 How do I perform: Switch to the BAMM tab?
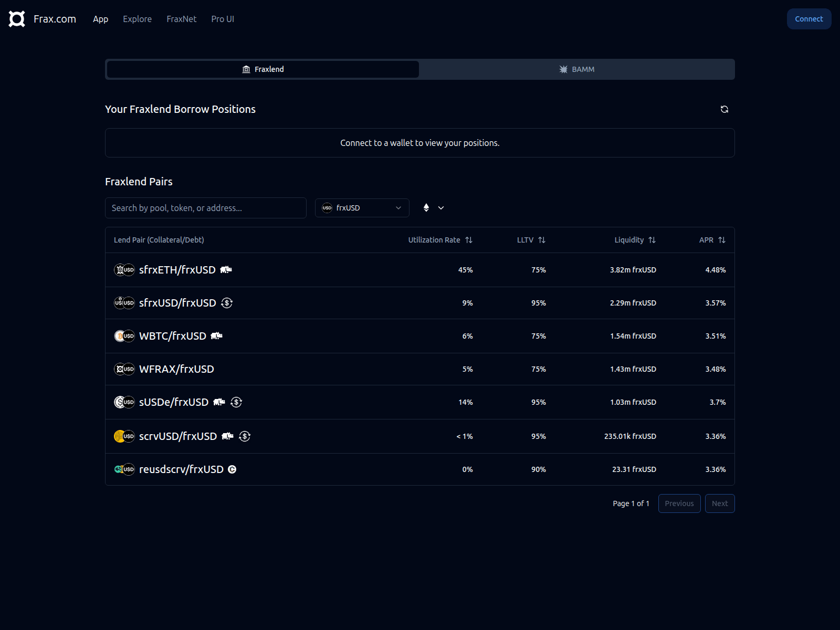pos(577,69)
